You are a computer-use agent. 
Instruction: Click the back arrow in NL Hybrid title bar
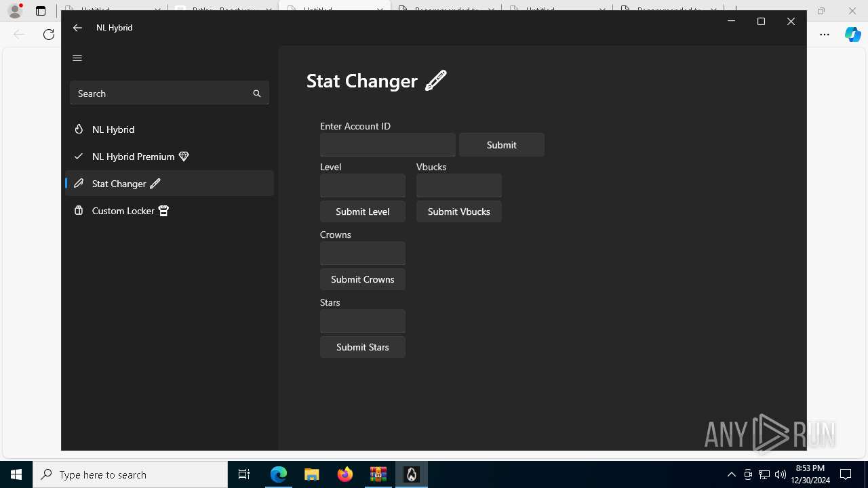(77, 28)
